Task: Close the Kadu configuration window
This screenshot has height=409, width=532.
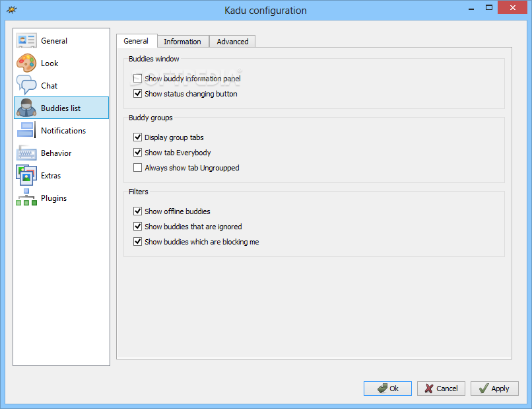Action: (513, 7)
